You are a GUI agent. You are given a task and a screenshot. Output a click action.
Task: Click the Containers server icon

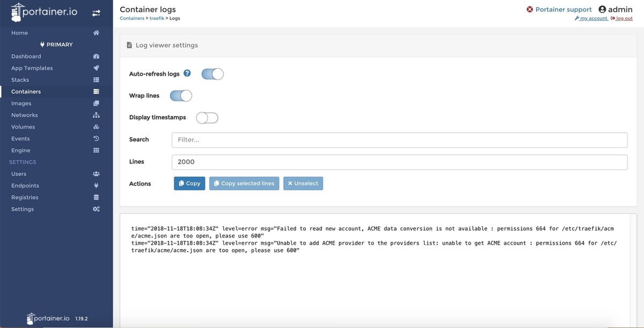coord(96,92)
